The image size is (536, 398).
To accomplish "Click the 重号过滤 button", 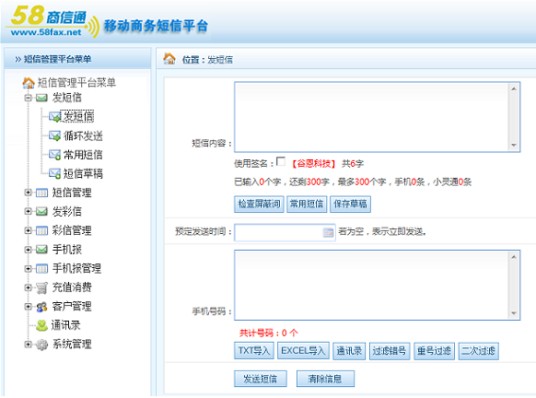I will point(434,351).
